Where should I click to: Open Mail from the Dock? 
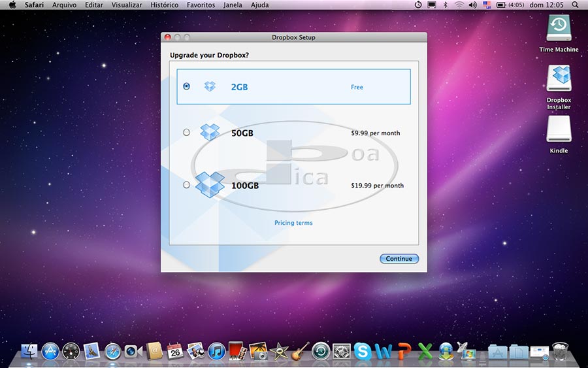91,352
